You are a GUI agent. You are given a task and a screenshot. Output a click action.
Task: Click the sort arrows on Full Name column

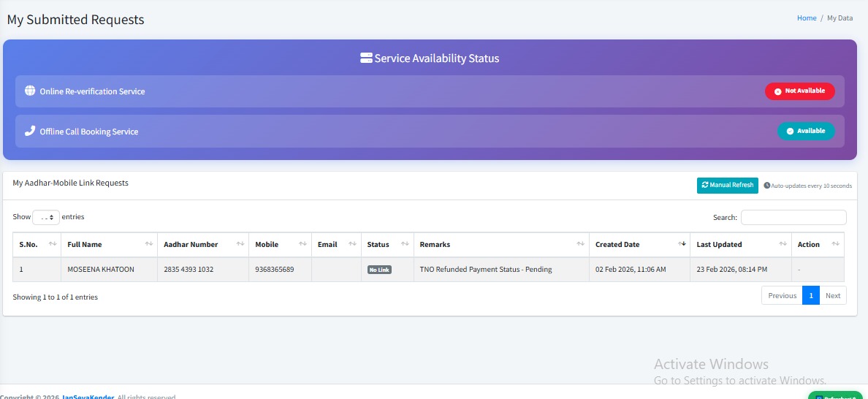tap(149, 244)
